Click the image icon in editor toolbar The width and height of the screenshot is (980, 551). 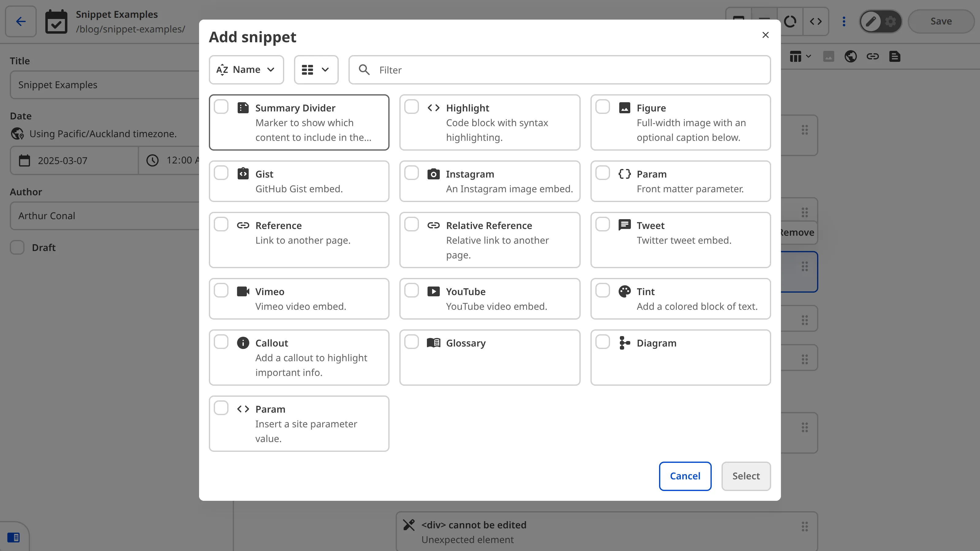pyautogui.click(x=828, y=57)
